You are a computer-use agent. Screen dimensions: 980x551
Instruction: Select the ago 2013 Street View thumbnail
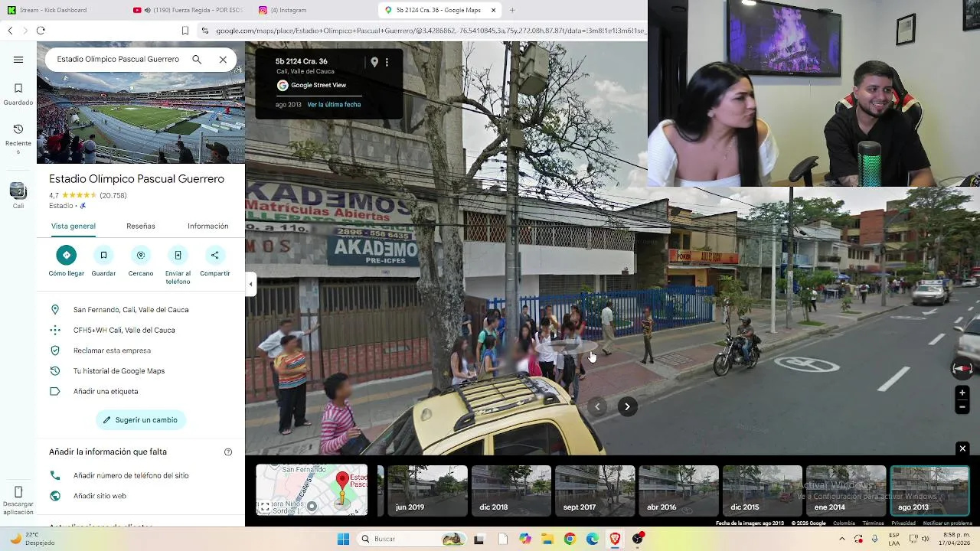click(929, 491)
